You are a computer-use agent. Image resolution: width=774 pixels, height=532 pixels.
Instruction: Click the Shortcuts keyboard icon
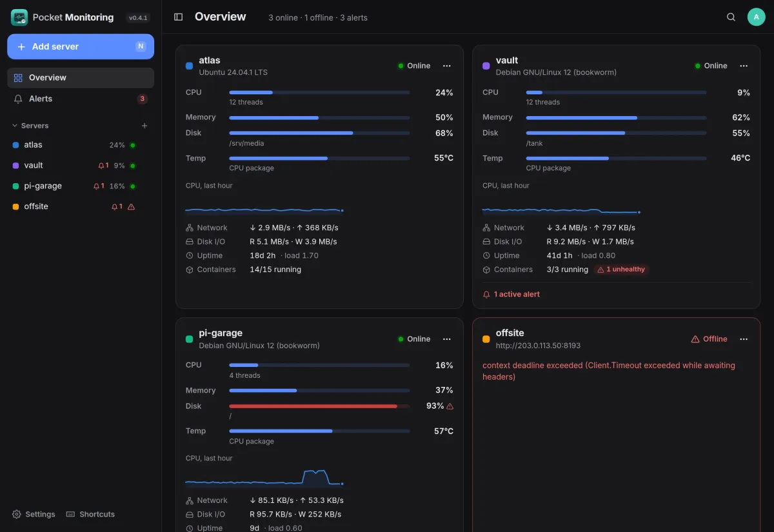point(71,515)
